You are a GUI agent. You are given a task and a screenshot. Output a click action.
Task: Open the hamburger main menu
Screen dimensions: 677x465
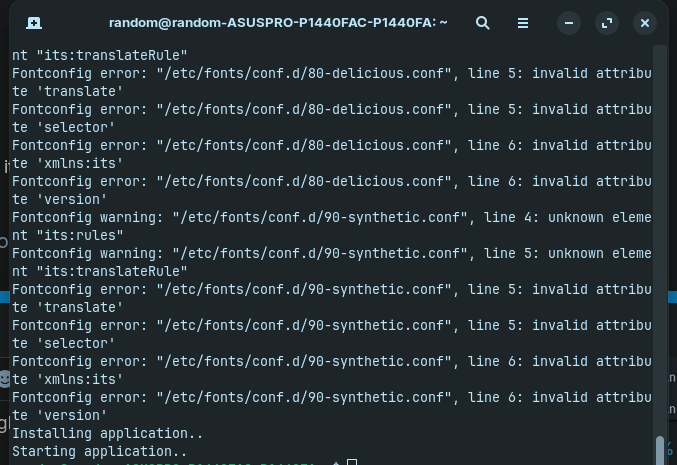click(523, 23)
